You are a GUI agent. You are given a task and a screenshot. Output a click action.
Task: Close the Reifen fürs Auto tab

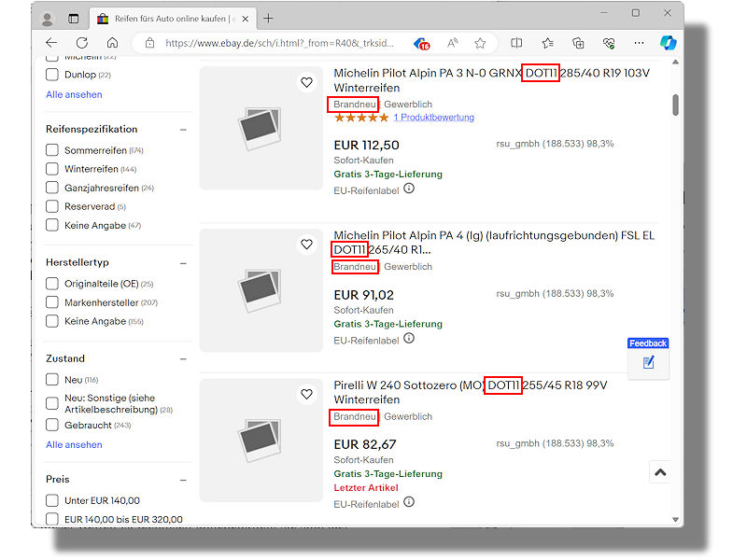[246, 19]
